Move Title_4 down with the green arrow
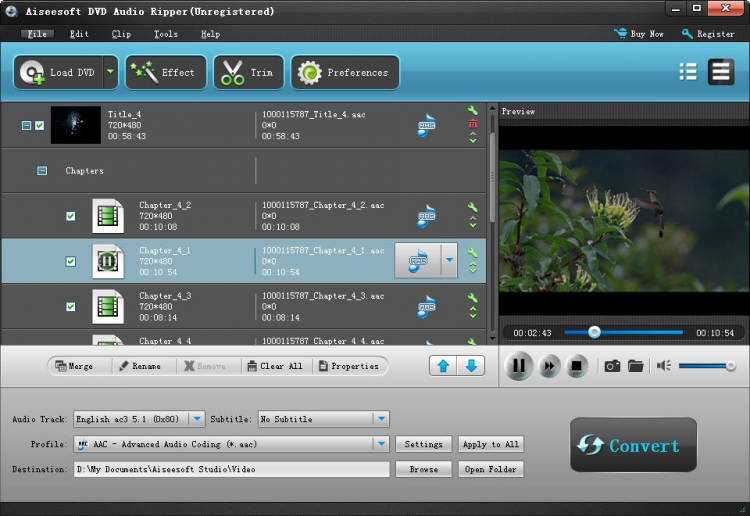Screen dimensions: 750x516 tap(473, 141)
